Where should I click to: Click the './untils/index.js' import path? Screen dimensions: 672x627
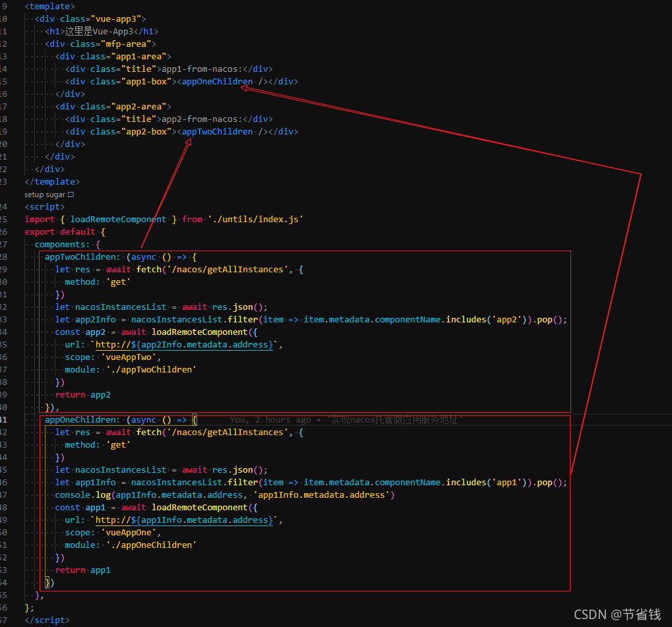(255, 219)
